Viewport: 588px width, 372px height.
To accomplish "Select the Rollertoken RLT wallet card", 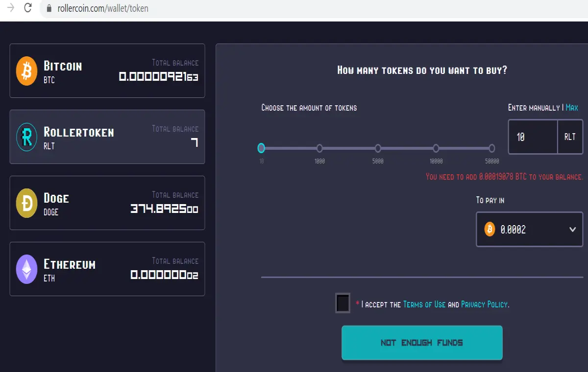I will [x=107, y=137].
